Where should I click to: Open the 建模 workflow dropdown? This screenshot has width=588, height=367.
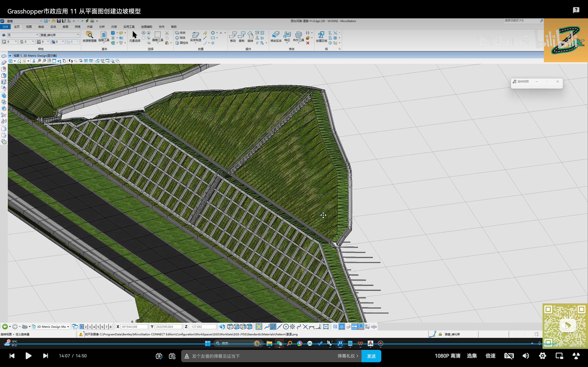click(41, 21)
